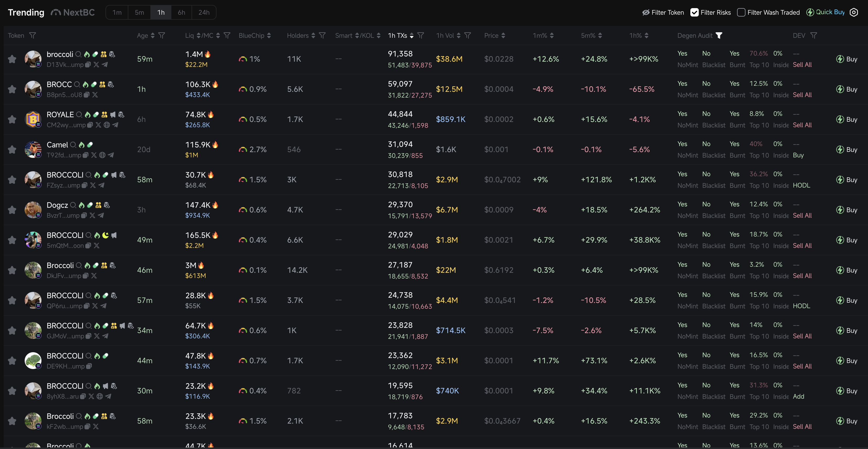Open X link for BROCC token
Viewport: 868px width, 449px height.
point(95,95)
